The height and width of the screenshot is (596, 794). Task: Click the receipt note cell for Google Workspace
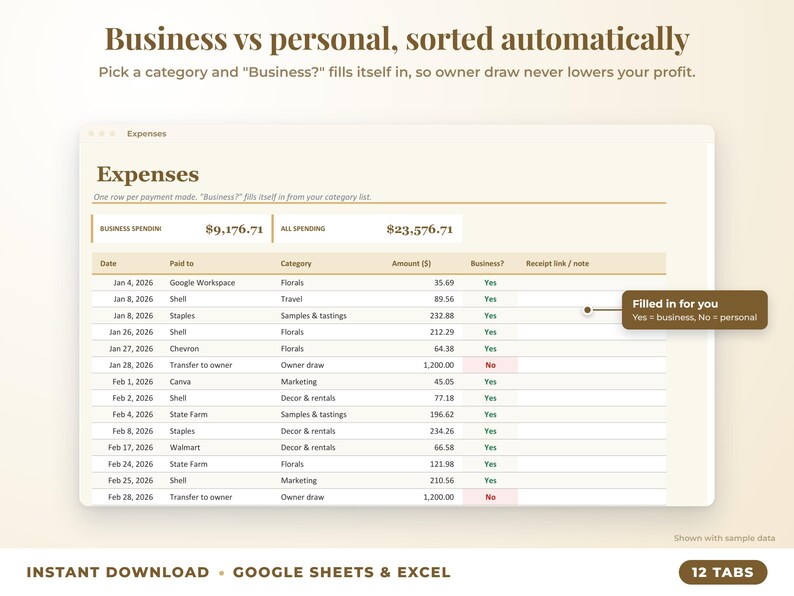tap(591, 283)
